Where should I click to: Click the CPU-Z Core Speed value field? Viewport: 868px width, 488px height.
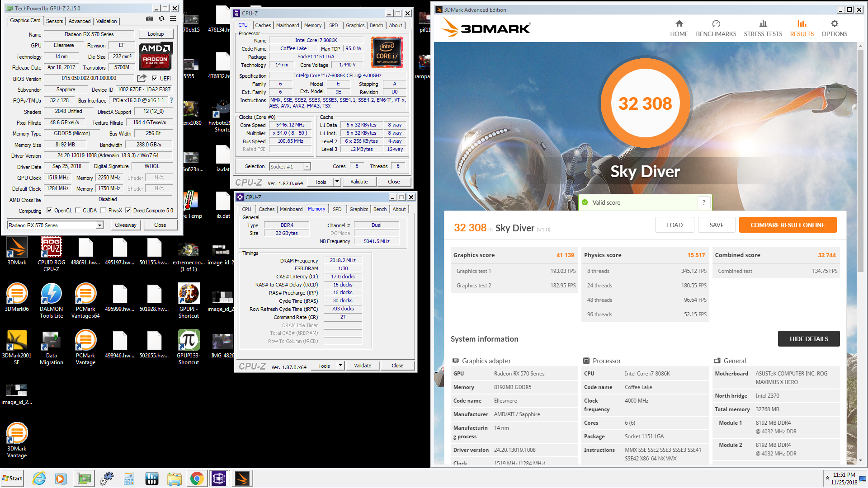290,125
